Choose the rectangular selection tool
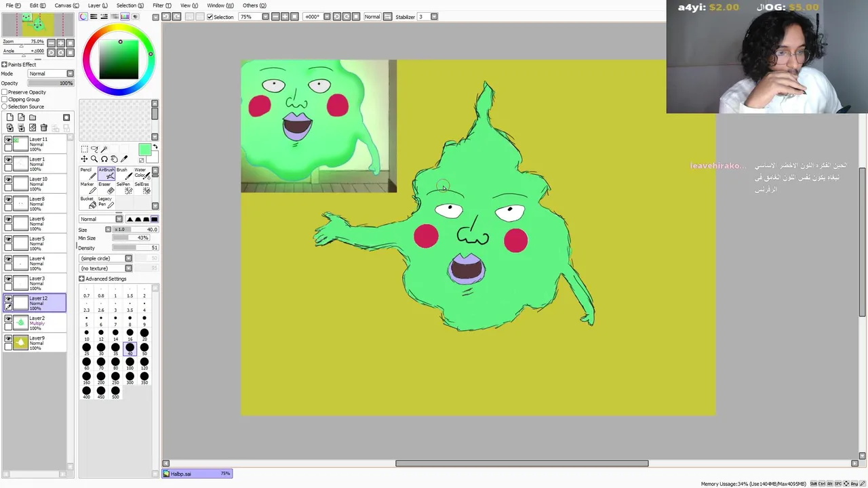This screenshot has width=868, height=488. 84,149
